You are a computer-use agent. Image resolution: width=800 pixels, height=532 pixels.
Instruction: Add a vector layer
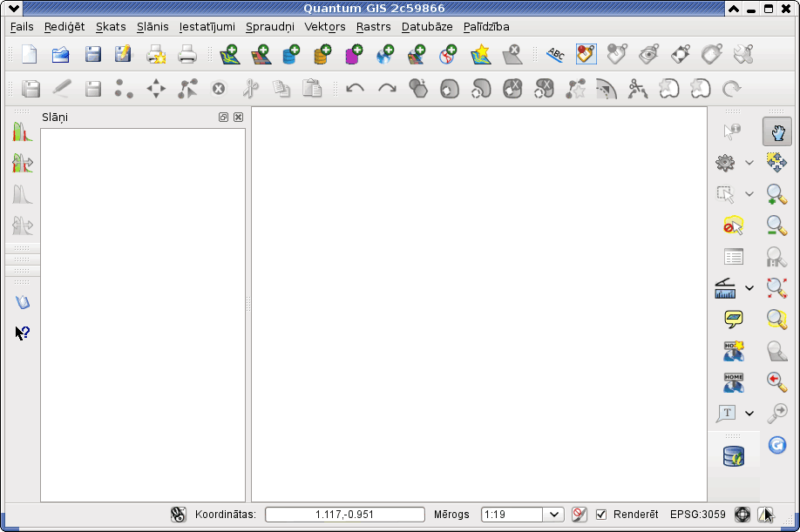[229, 55]
